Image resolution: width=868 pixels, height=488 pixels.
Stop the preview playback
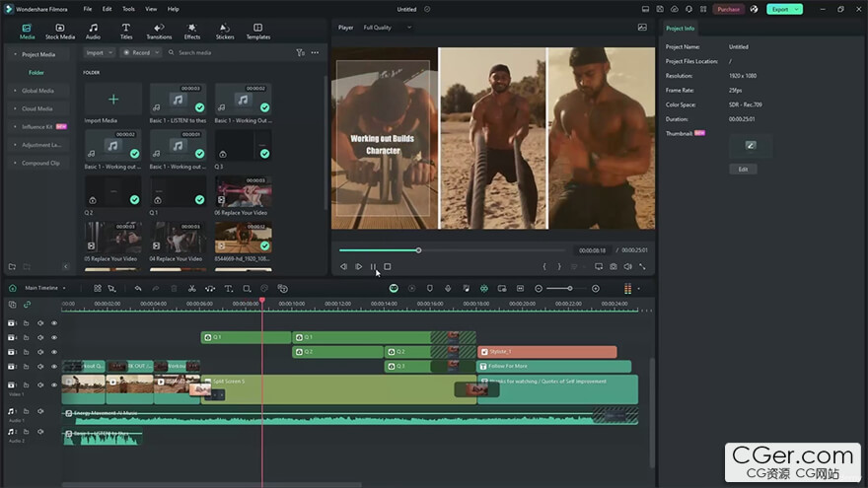coord(388,267)
